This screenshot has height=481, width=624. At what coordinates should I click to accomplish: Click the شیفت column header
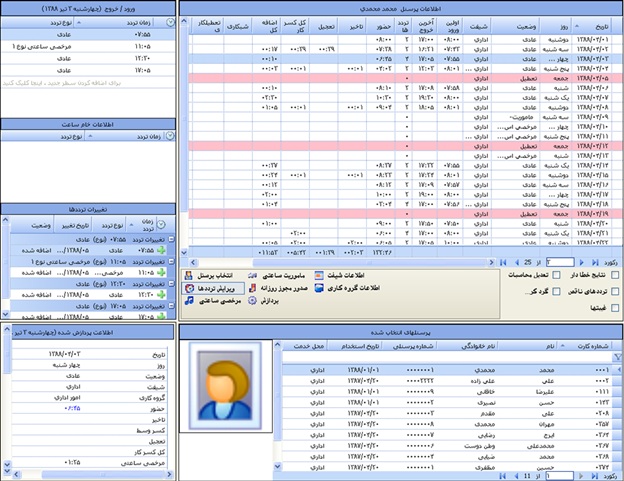tap(478, 27)
